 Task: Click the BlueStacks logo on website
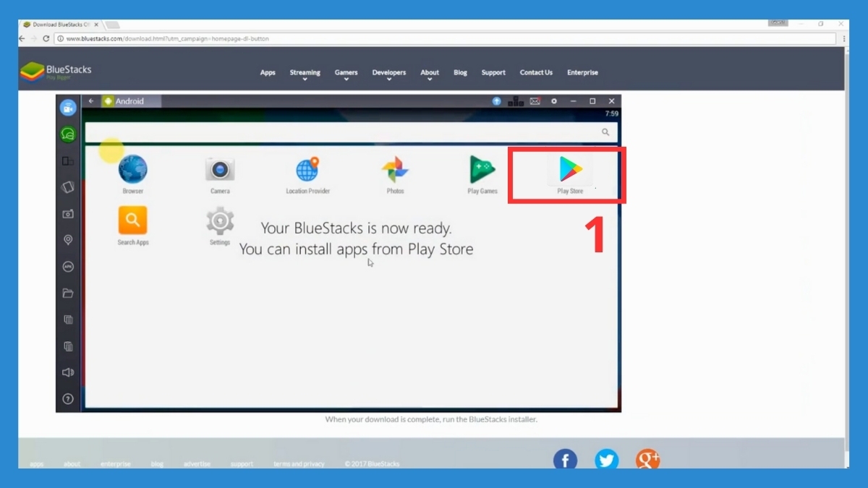56,72
